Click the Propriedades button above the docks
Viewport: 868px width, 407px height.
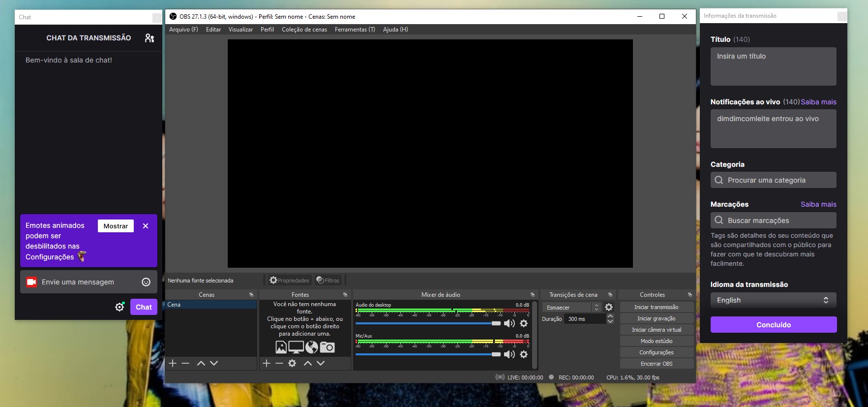click(x=290, y=281)
